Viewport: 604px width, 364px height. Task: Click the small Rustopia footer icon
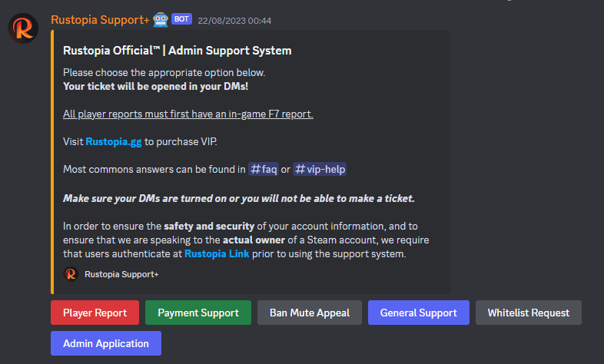(71, 273)
